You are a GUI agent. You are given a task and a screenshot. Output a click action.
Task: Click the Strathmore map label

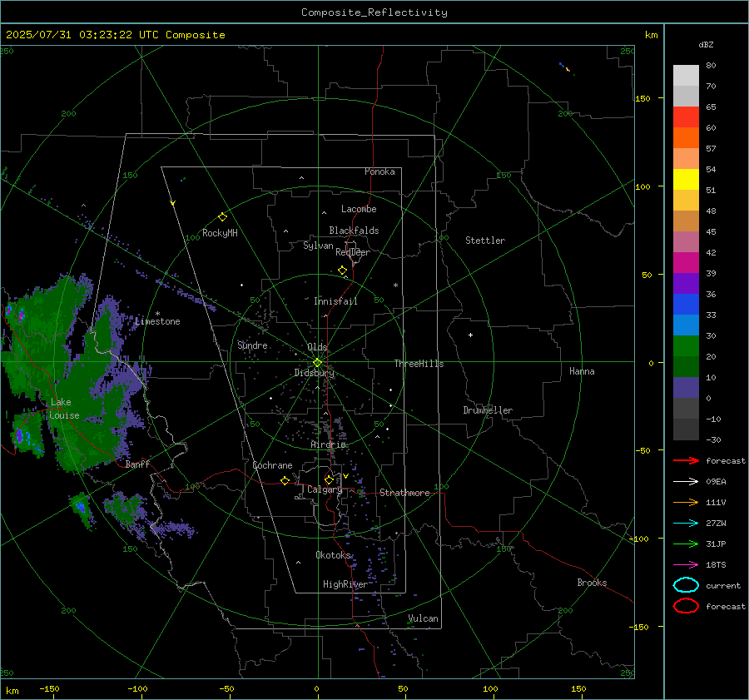coord(404,493)
